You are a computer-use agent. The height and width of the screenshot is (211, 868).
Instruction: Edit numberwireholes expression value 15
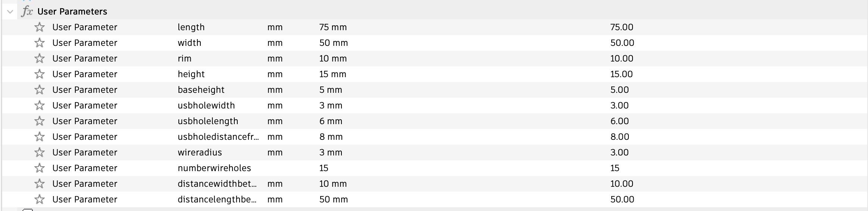tap(324, 168)
